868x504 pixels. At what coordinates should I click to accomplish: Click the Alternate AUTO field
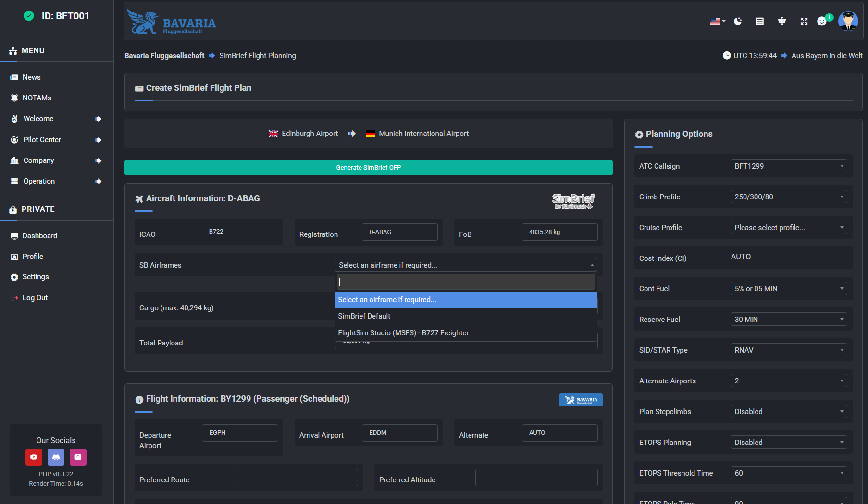(560, 433)
